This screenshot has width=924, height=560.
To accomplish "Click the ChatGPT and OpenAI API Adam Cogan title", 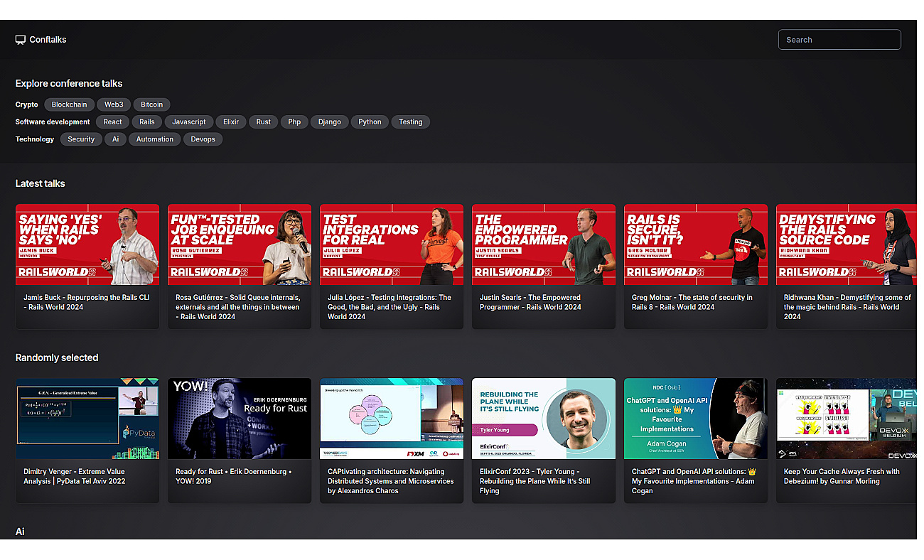I will [x=694, y=481].
